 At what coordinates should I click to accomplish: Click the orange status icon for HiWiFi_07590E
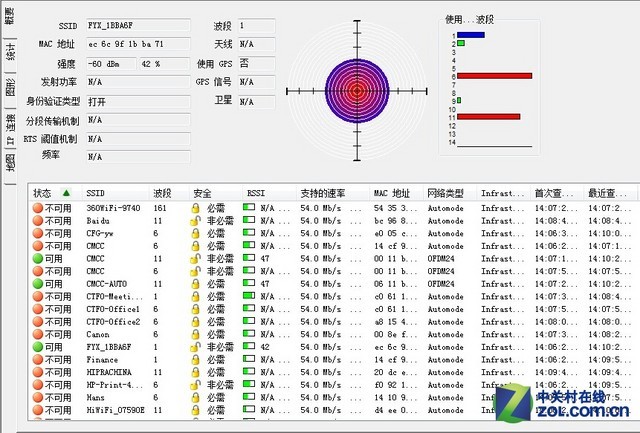(x=38, y=410)
